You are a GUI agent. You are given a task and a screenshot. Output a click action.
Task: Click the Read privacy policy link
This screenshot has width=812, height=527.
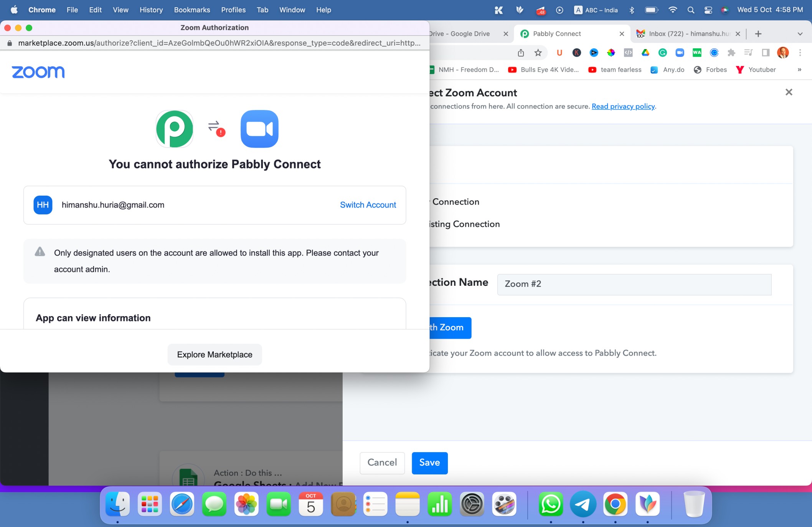[623, 106]
